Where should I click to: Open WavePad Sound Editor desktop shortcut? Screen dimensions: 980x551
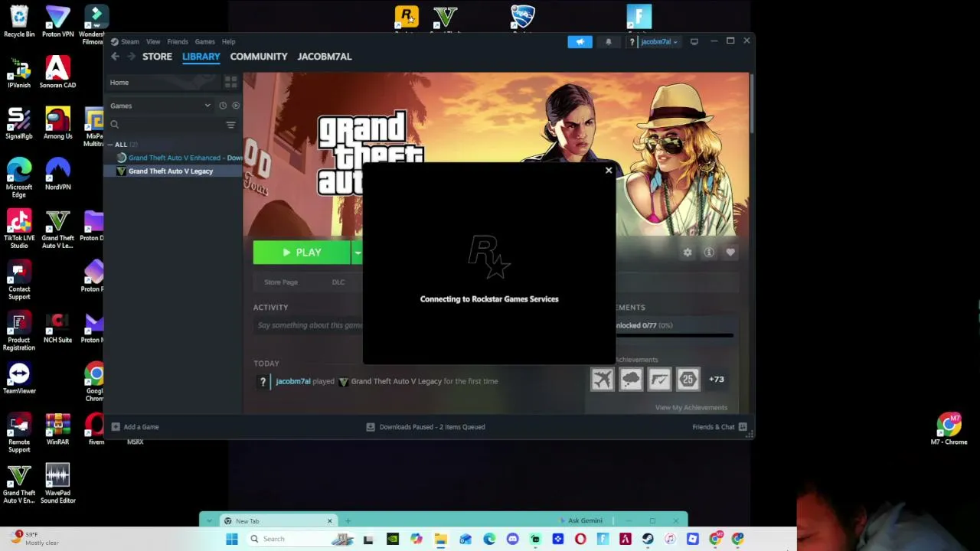(x=57, y=484)
